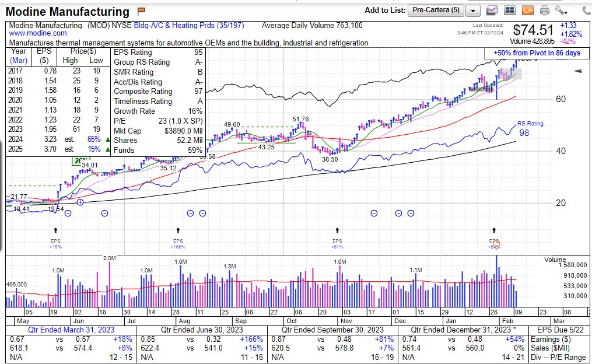The height and width of the screenshot is (364, 592).
Task: Open the wrench settings tool icon
Action: point(561,10)
